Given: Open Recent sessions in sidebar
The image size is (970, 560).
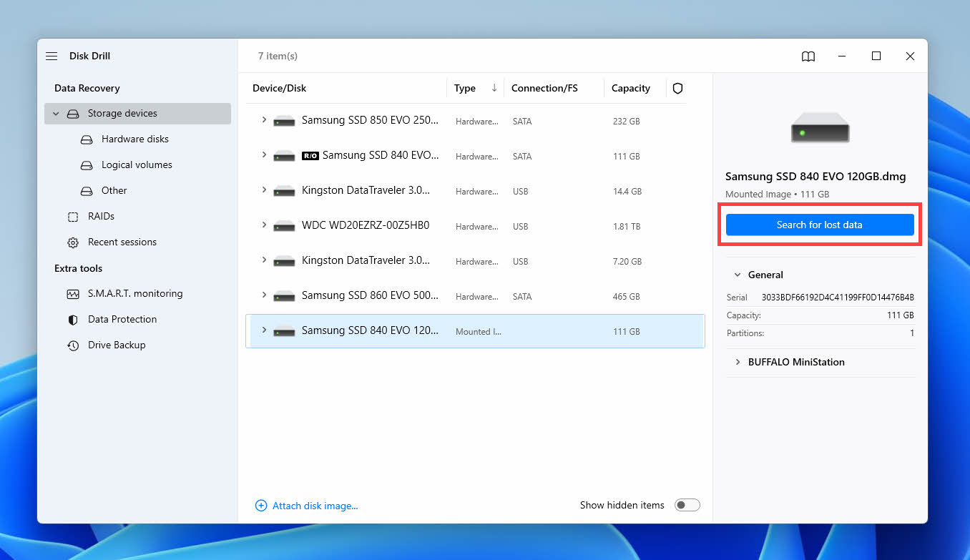Looking at the screenshot, I should [122, 242].
